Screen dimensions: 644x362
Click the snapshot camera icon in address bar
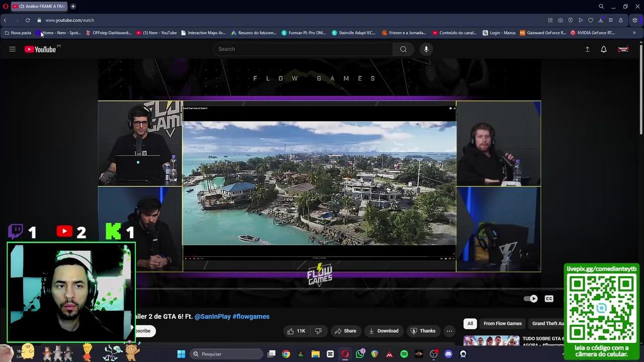click(560, 20)
